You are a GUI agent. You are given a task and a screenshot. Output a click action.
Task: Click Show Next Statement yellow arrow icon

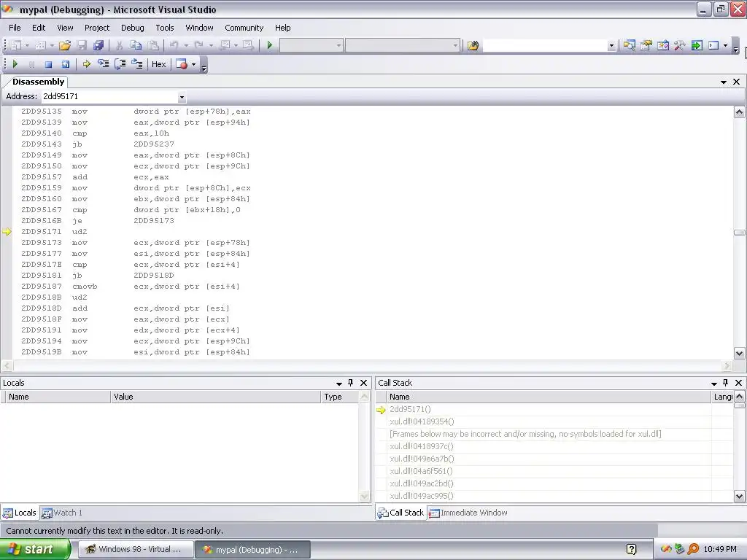86,64
